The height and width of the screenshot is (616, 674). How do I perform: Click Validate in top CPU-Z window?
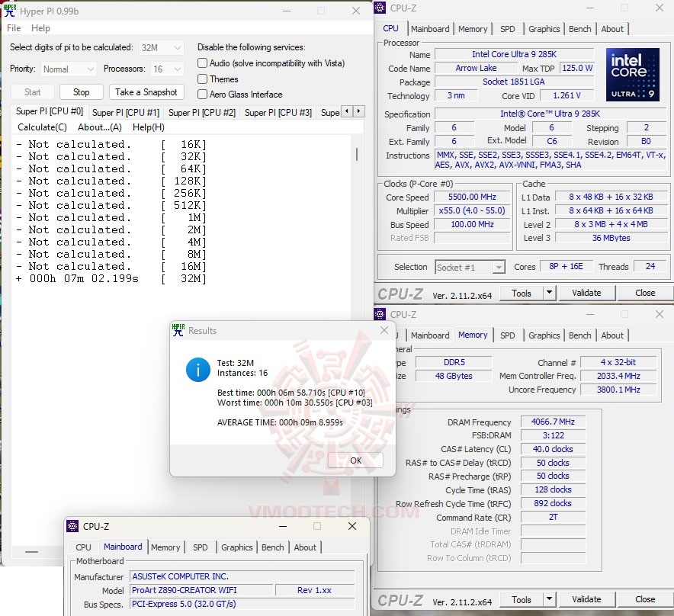(586, 293)
